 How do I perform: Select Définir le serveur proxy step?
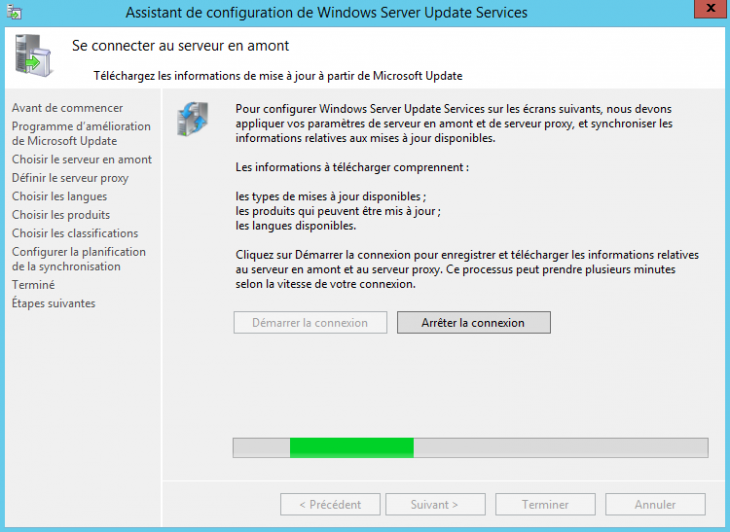coord(70,178)
